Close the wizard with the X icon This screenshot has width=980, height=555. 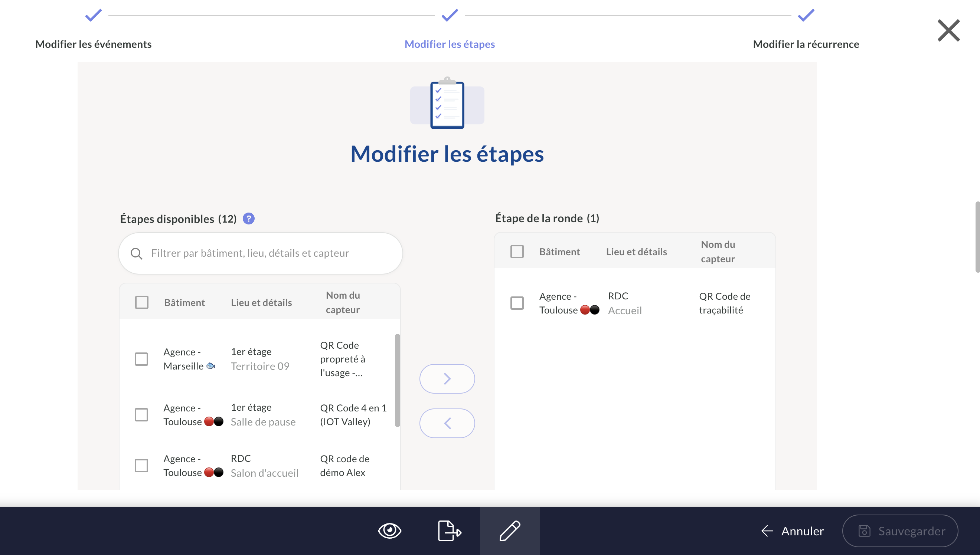click(x=948, y=30)
